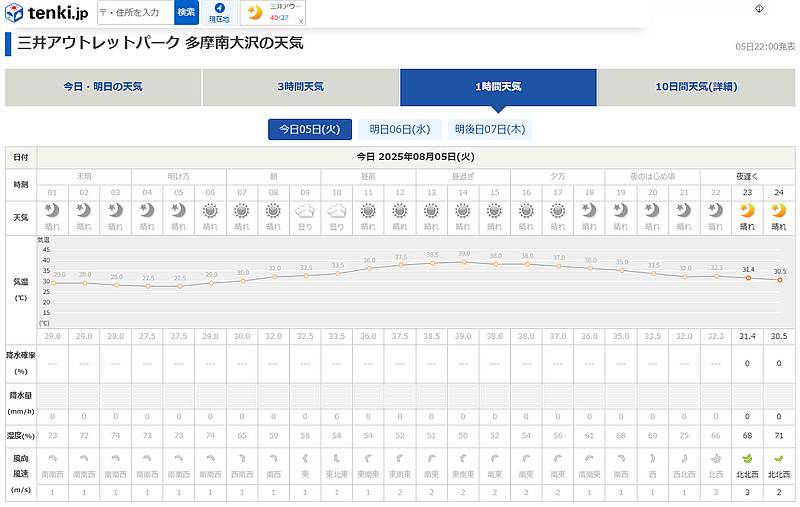Image resolution: width=800 pixels, height=507 pixels.
Task: Click the moon weather icon for hour 01
Action: [52, 210]
